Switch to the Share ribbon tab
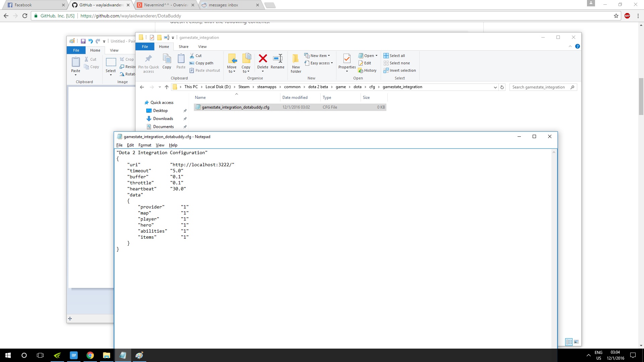 (183, 47)
